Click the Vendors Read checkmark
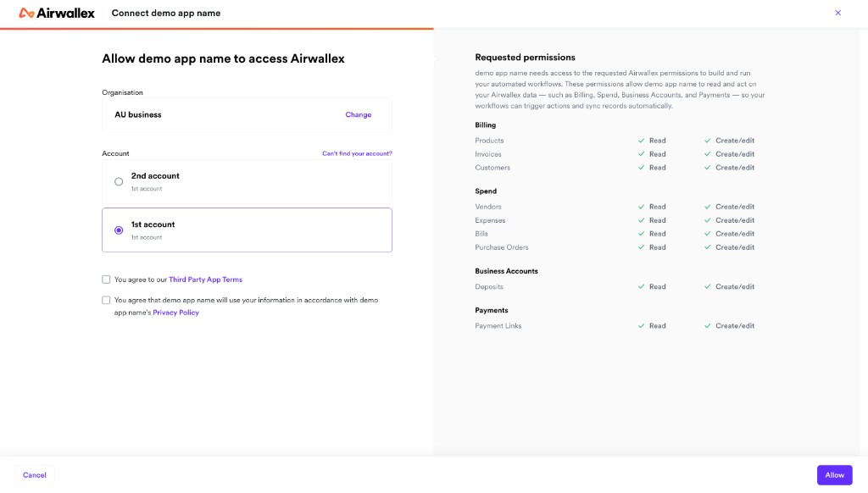The height and width of the screenshot is (493, 868). [x=641, y=207]
